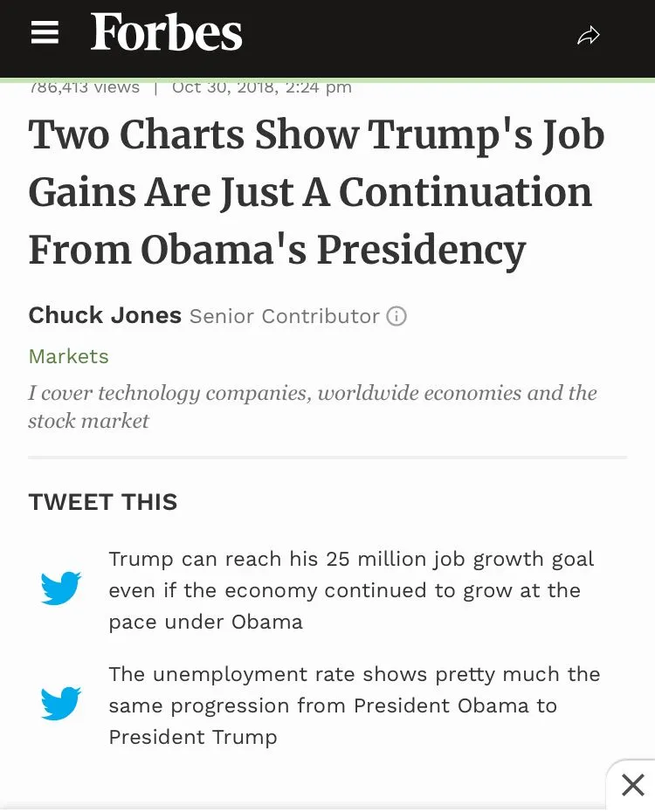Click the contributor info circle icon
655x812 pixels.
[x=396, y=316]
